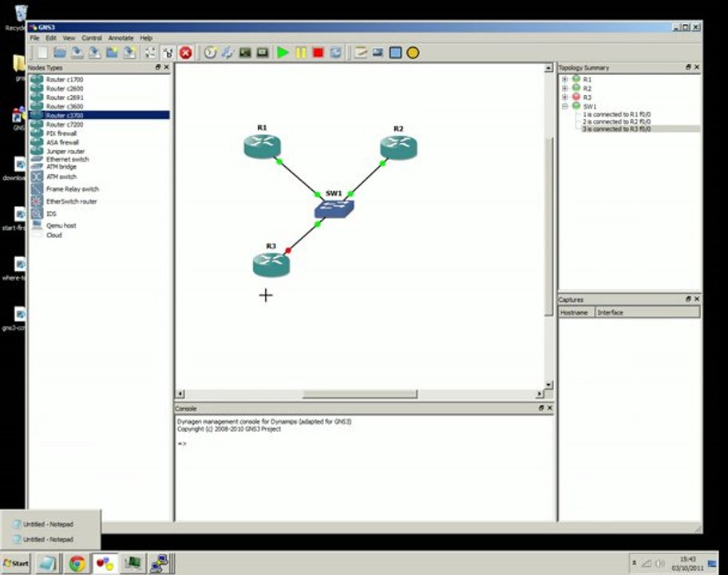Screen dimensions: 728x575
Task: Click the New Project folder icon
Action: click(112, 53)
